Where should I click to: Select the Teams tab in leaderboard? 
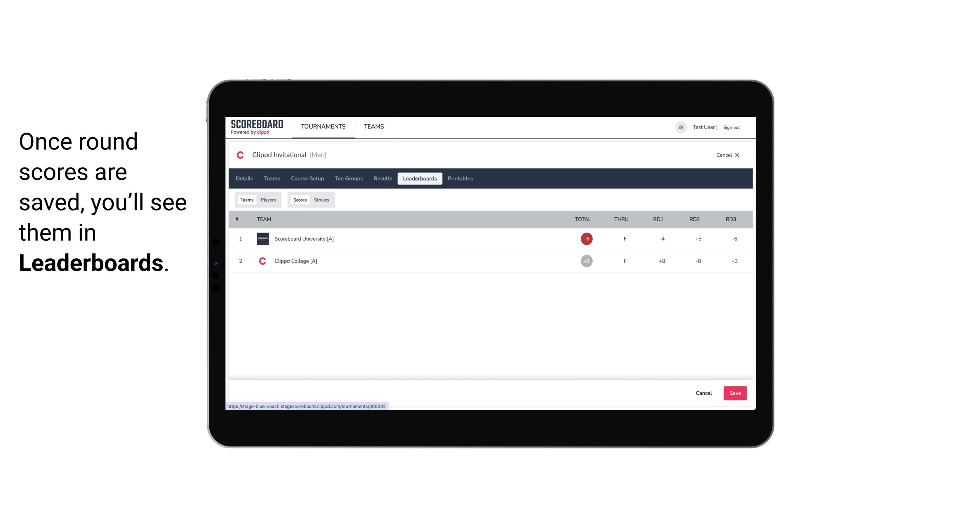point(246,200)
